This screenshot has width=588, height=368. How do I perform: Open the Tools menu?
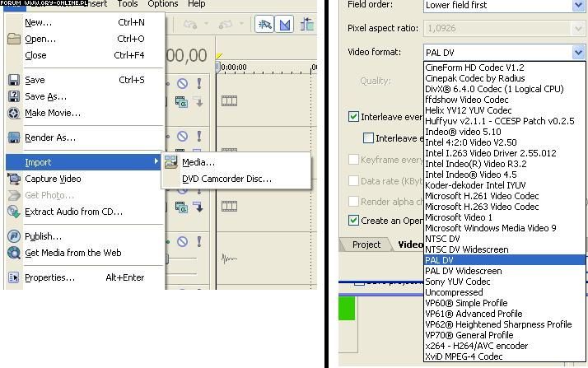[x=128, y=4]
